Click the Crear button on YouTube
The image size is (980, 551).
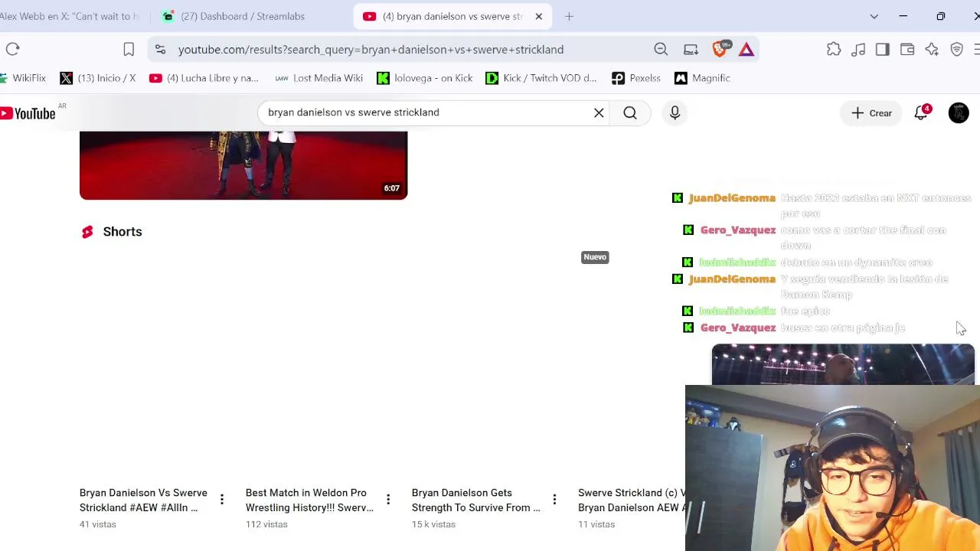point(871,113)
